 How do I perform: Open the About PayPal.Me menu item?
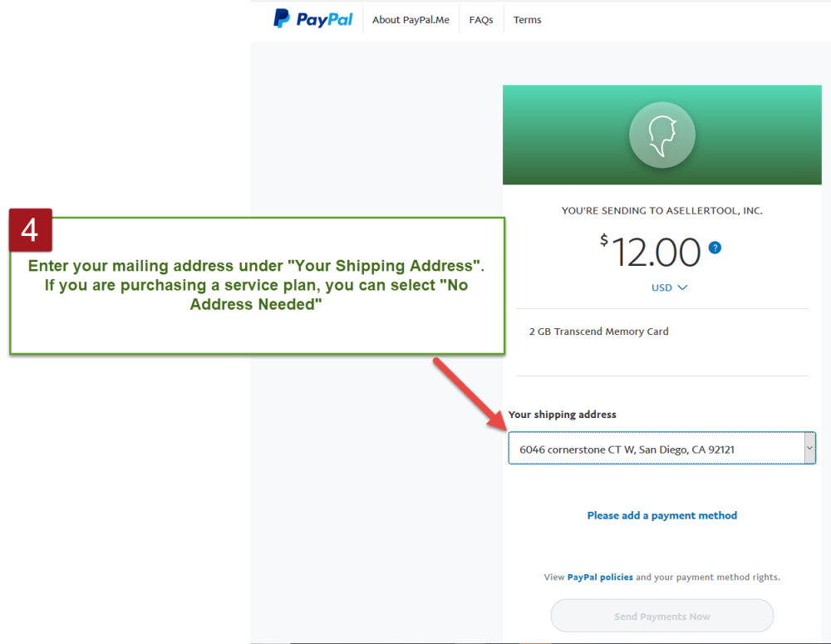(411, 20)
